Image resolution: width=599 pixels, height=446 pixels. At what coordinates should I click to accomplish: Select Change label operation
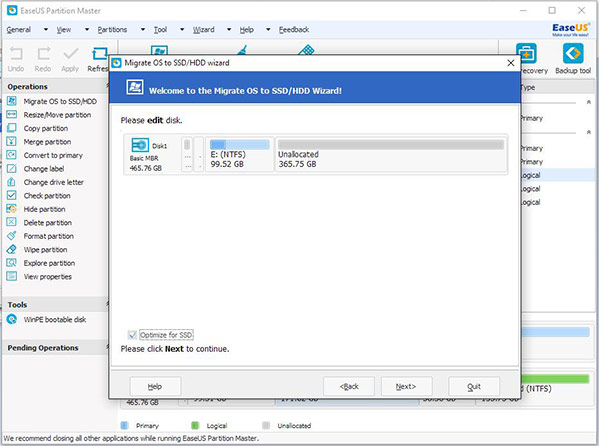pos(44,169)
